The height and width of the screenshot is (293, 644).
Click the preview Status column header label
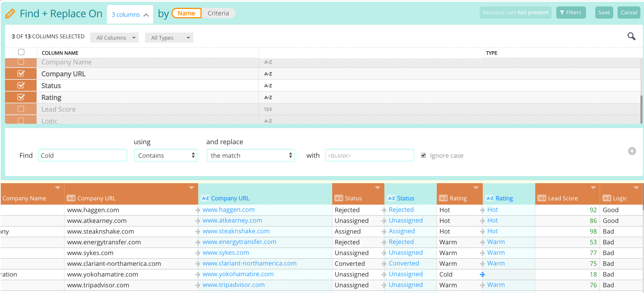click(406, 198)
